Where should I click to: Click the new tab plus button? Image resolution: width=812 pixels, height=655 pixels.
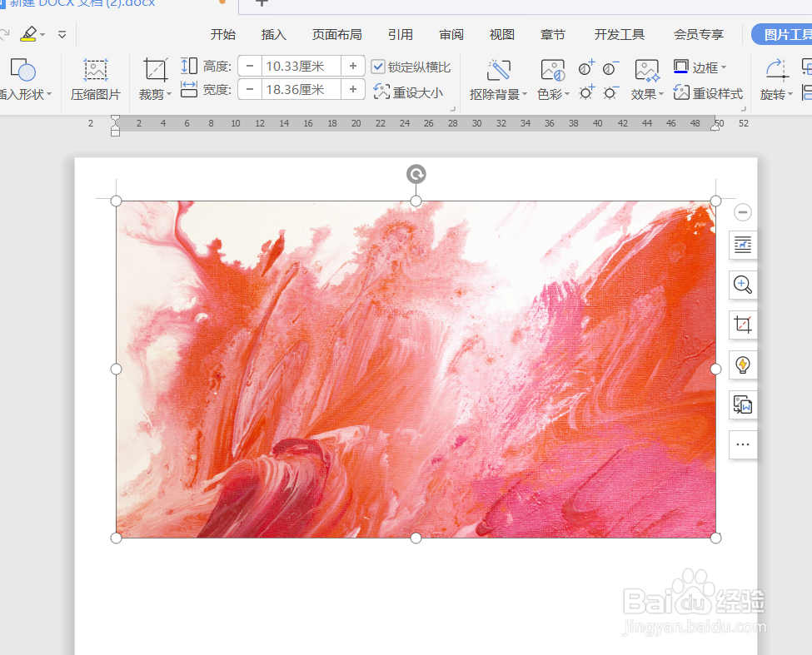pyautogui.click(x=262, y=3)
